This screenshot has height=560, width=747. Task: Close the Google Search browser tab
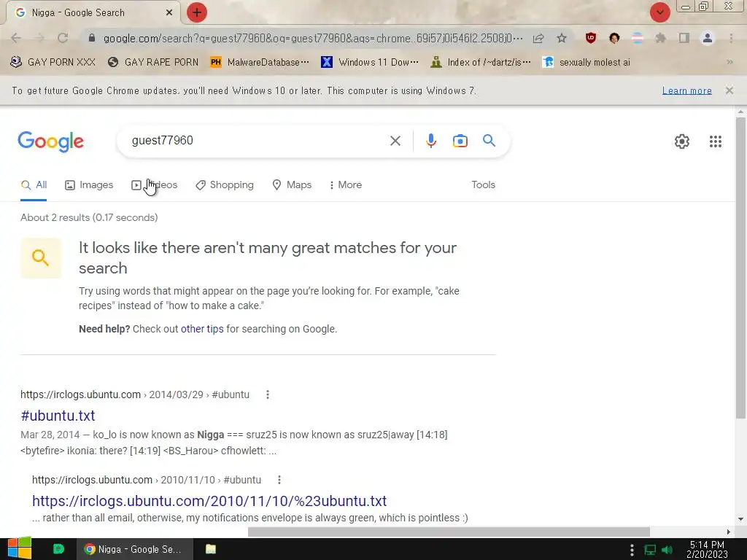click(169, 12)
